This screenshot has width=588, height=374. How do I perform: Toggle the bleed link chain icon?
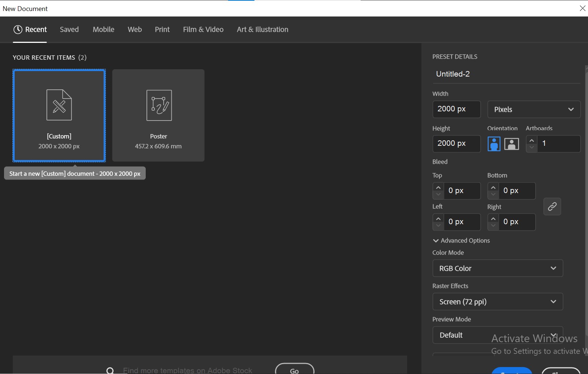[x=552, y=207]
